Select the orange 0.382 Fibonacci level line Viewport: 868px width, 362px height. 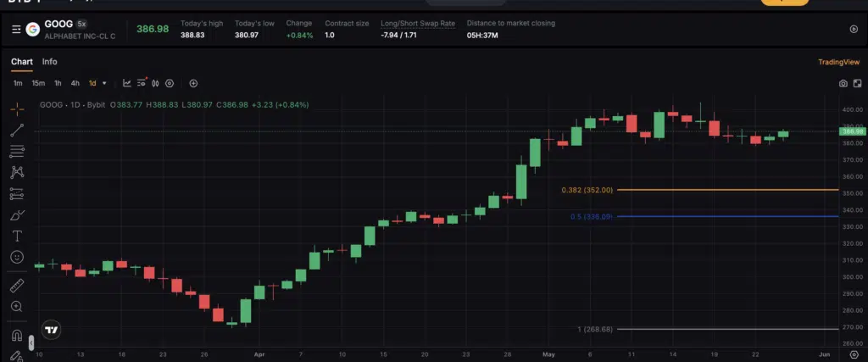point(727,190)
